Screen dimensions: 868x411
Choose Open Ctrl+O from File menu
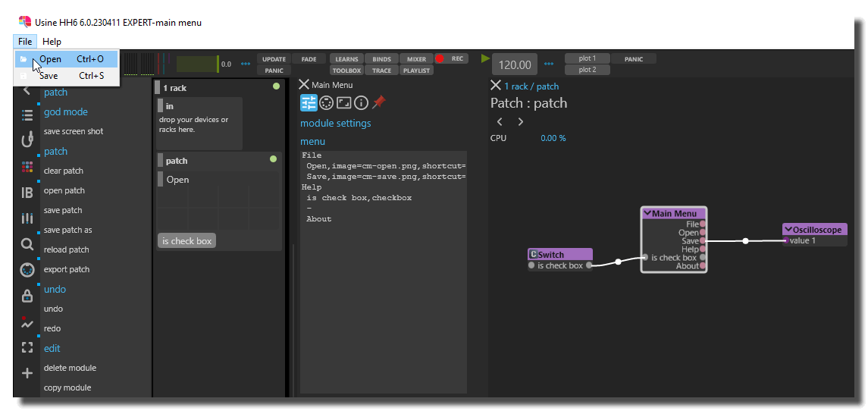tap(67, 58)
